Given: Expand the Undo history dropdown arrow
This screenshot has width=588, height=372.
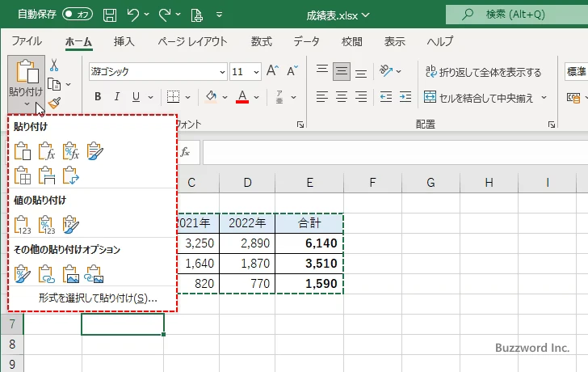Looking at the screenshot, I should [147, 15].
